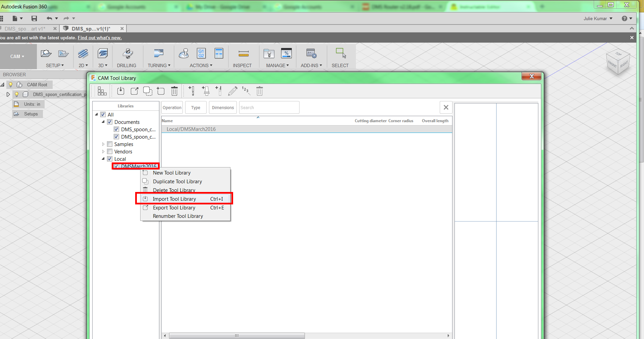Enable the Vendors library checkbox
The image size is (644, 339).
pos(110,151)
